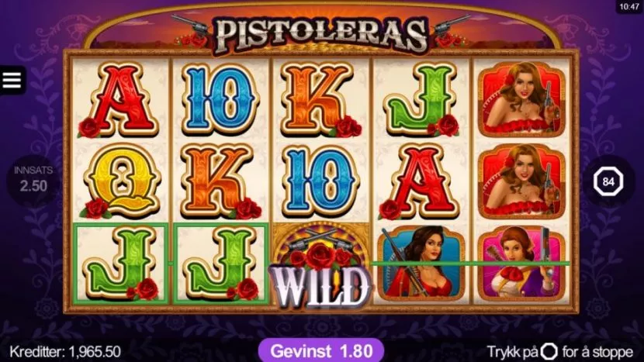Viewport: 644px width, 362px height.
Task: Stop the spin with the octagon button
Action: [608, 181]
